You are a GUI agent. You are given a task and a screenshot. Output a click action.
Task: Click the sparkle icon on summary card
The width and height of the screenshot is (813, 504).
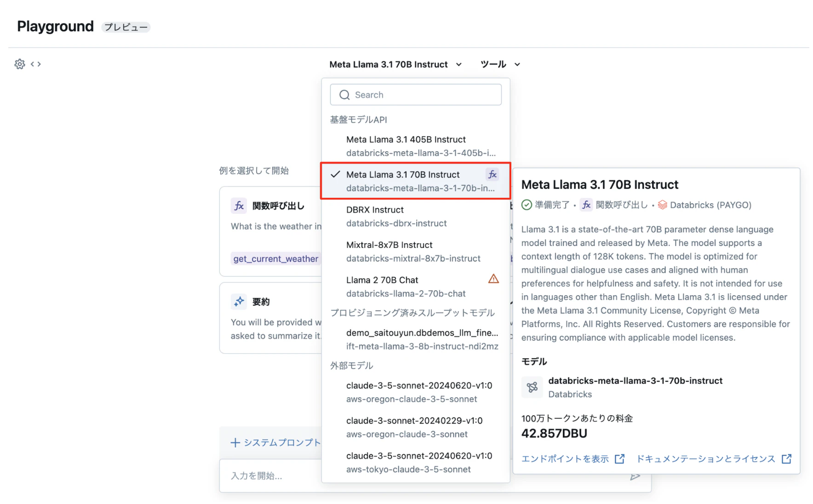click(239, 302)
